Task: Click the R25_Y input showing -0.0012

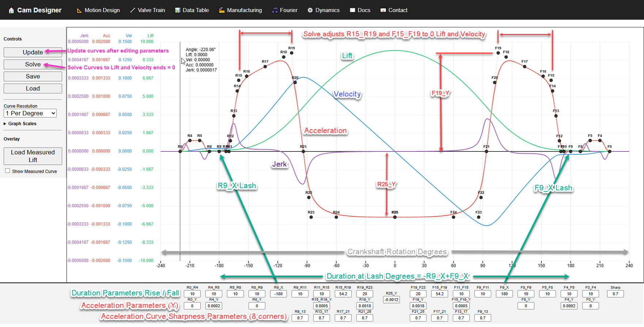Action: coord(391,300)
